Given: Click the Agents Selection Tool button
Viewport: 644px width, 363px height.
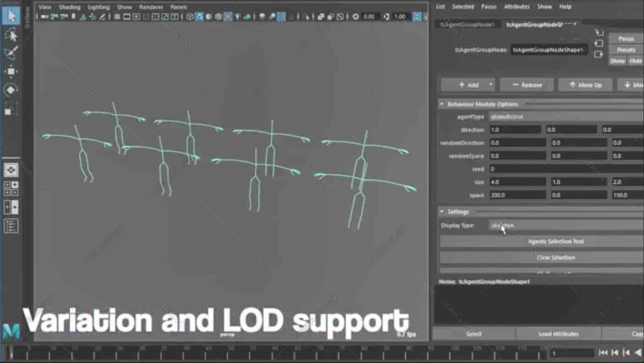Looking at the screenshot, I should (555, 242).
